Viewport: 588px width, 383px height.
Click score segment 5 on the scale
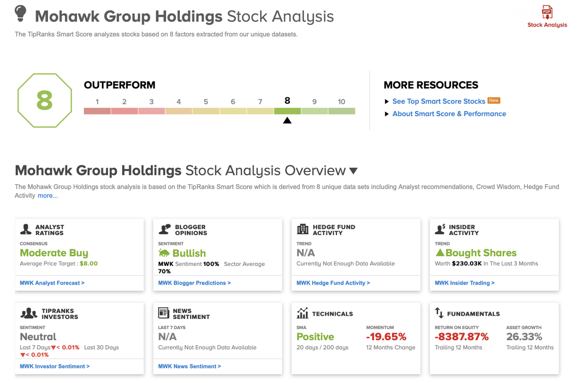[x=206, y=111]
